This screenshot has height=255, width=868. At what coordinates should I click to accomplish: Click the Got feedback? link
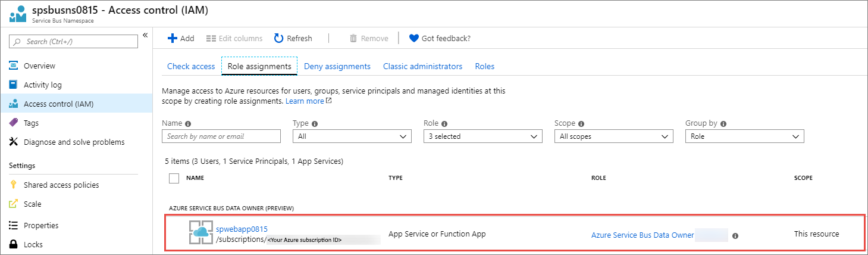(x=446, y=38)
